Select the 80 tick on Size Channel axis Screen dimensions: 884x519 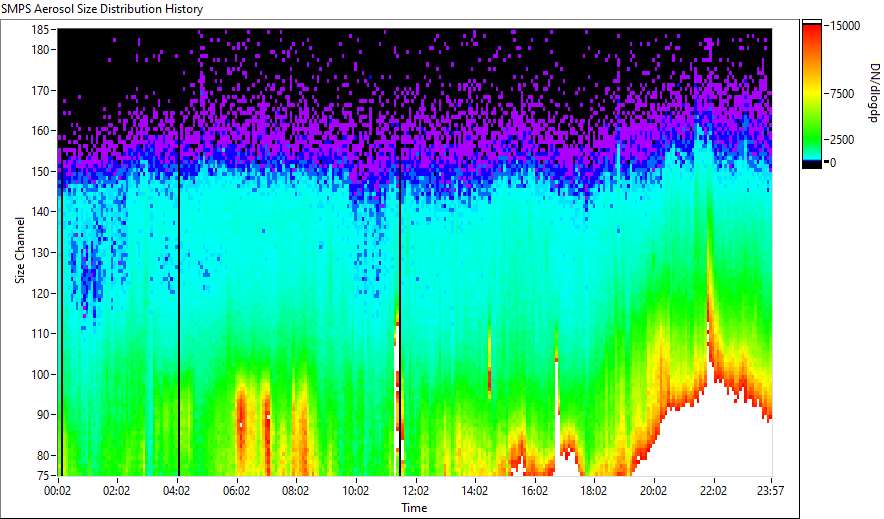pos(42,455)
